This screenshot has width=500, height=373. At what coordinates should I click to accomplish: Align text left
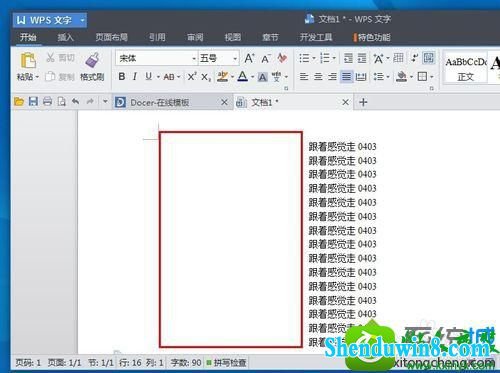coord(304,77)
